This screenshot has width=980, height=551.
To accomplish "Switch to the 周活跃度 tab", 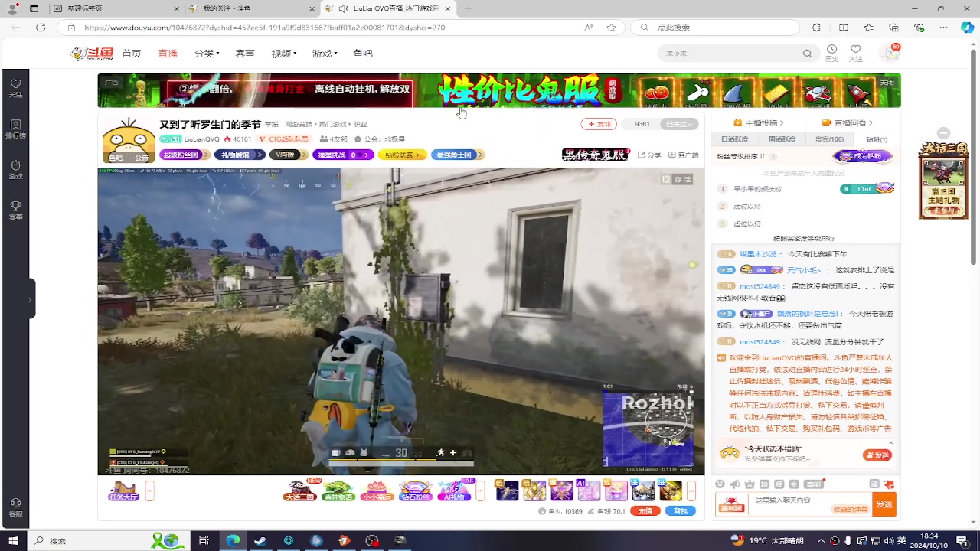I will 782,139.
